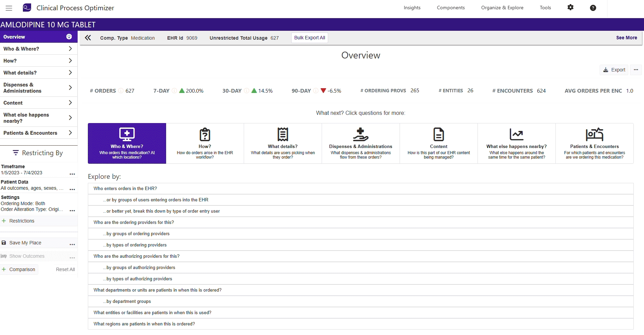Open the hamburger navigation menu
Viewport: 644px width, 335px height.
pyautogui.click(x=9, y=8)
